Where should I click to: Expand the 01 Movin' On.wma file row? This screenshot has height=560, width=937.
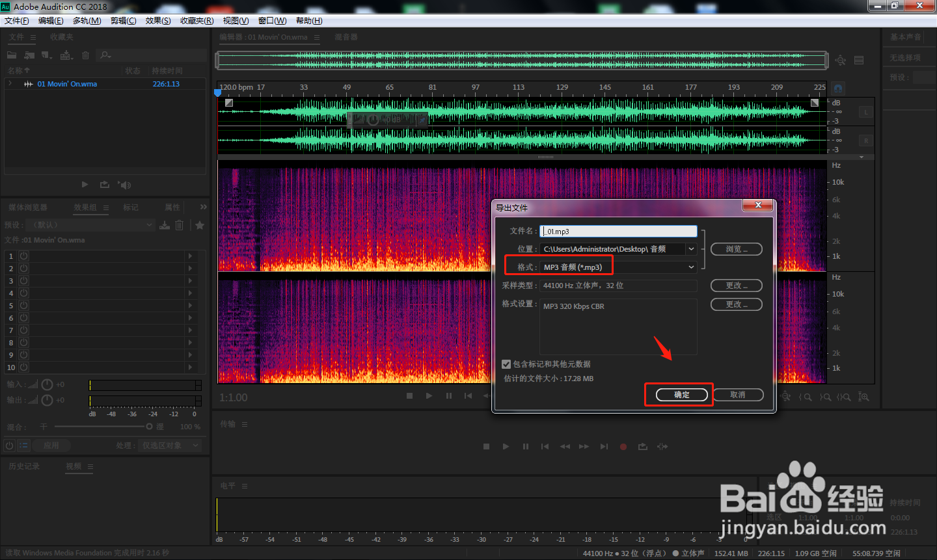[x=10, y=84]
